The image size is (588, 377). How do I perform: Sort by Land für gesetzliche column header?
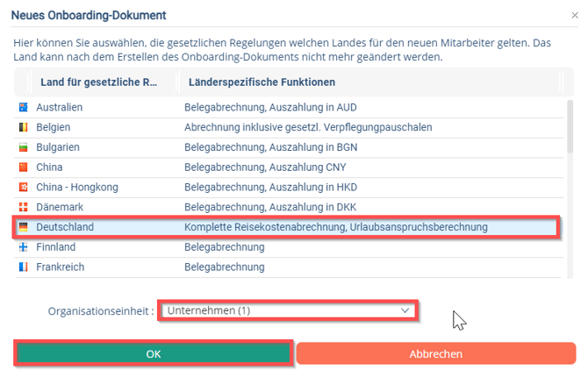coord(98,82)
